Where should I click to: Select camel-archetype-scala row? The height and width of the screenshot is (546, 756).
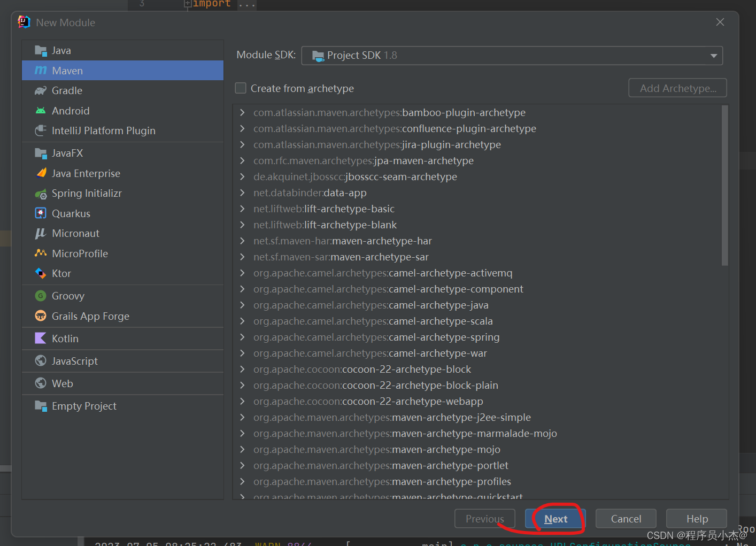[477, 321]
